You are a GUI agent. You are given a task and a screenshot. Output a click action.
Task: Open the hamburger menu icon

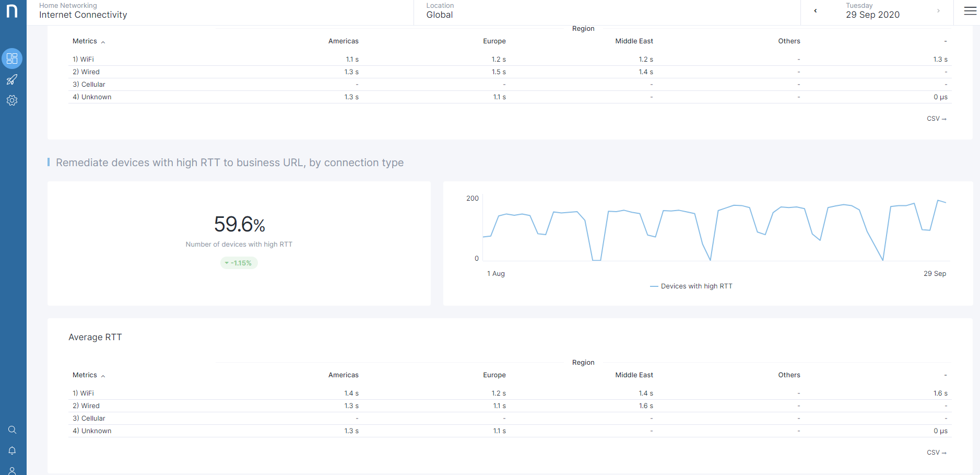970,11
